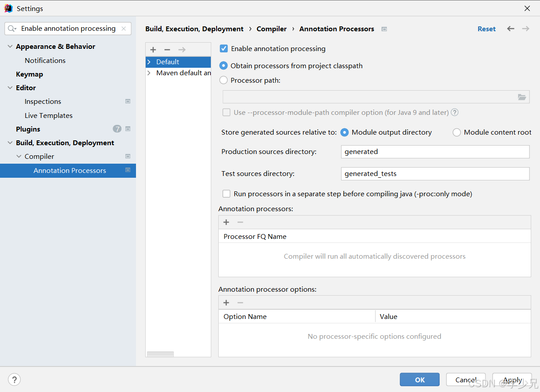
Task: Open Live Templates settings page
Action: click(x=48, y=115)
